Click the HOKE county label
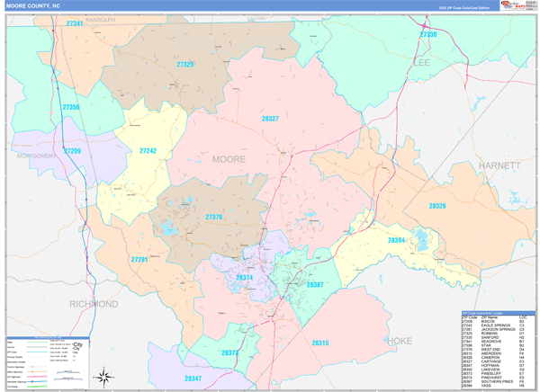The image size is (540, 392). 400,341
